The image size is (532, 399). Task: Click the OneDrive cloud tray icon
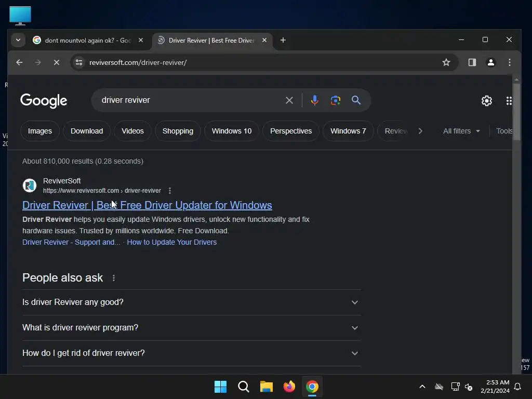(x=439, y=387)
